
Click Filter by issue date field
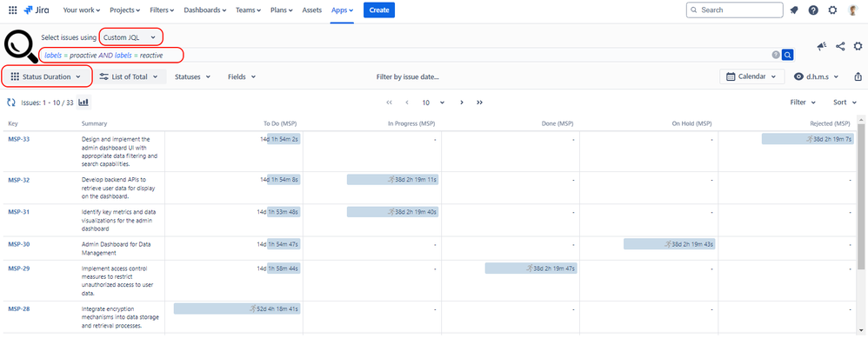(407, 76)
